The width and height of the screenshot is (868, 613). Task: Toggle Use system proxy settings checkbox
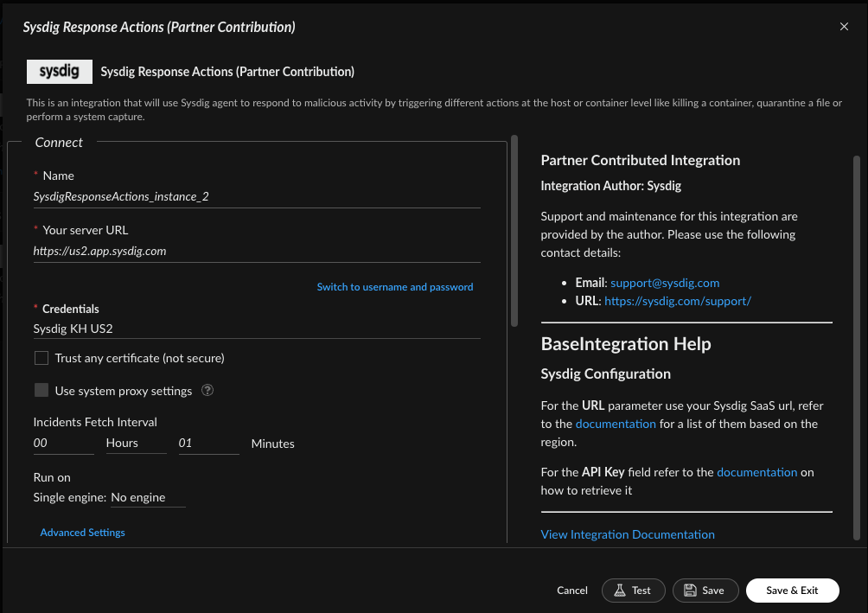[41, 391]
